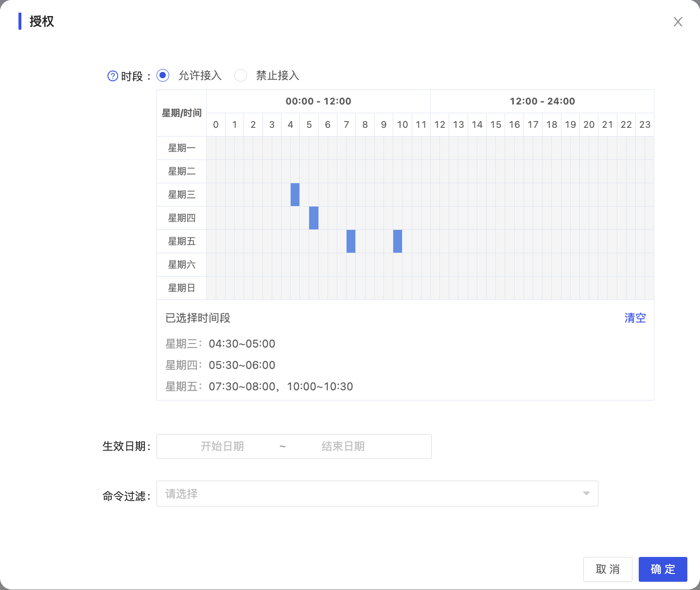This screenshot has height=590, width=700.
Task: Select the 禁止接入 radio button
Action: click(241, 75)
